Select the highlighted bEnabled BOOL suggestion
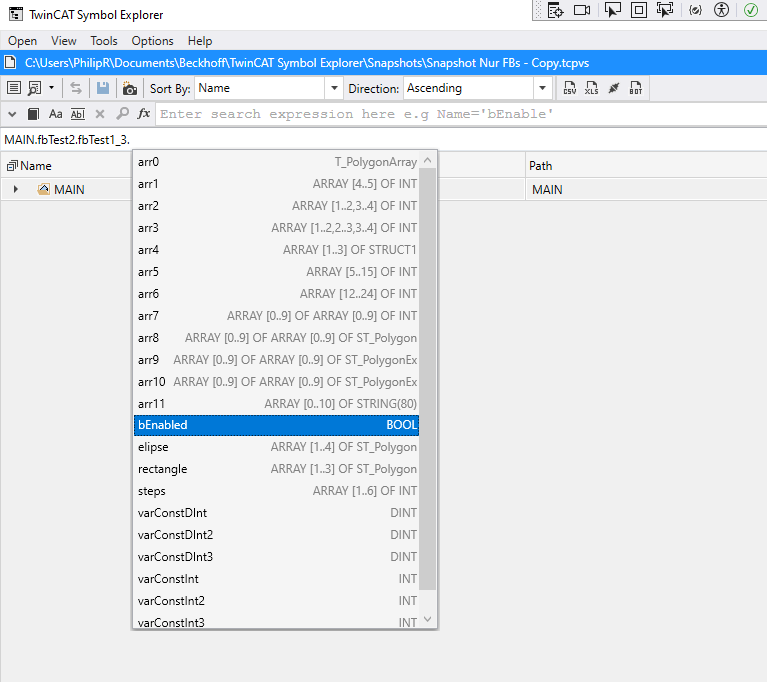 (277, 425)
